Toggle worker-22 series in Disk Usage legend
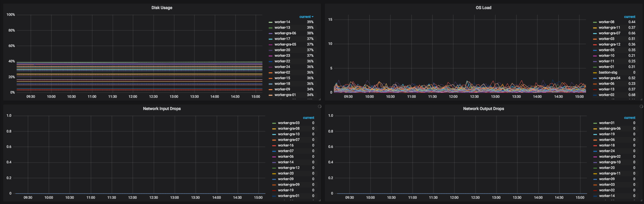The height and width of the screenshot is (204, 644). tap(282, 61)
